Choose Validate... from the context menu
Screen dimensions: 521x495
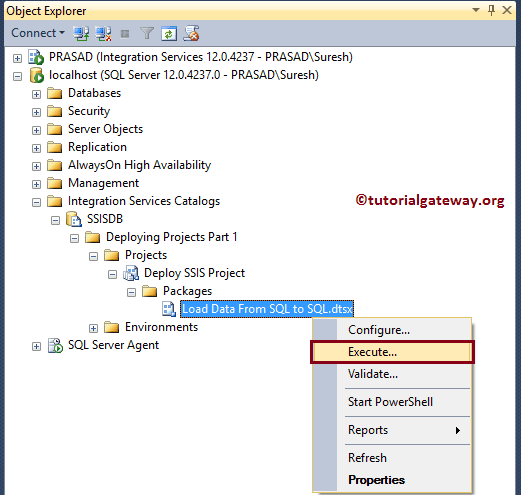(392, 374)
